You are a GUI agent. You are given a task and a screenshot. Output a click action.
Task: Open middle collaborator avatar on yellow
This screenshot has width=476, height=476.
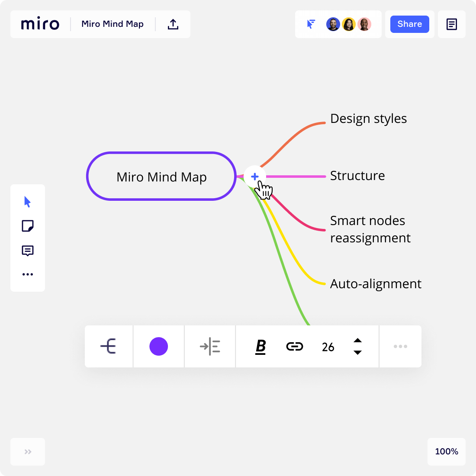(x=348, y=24)
